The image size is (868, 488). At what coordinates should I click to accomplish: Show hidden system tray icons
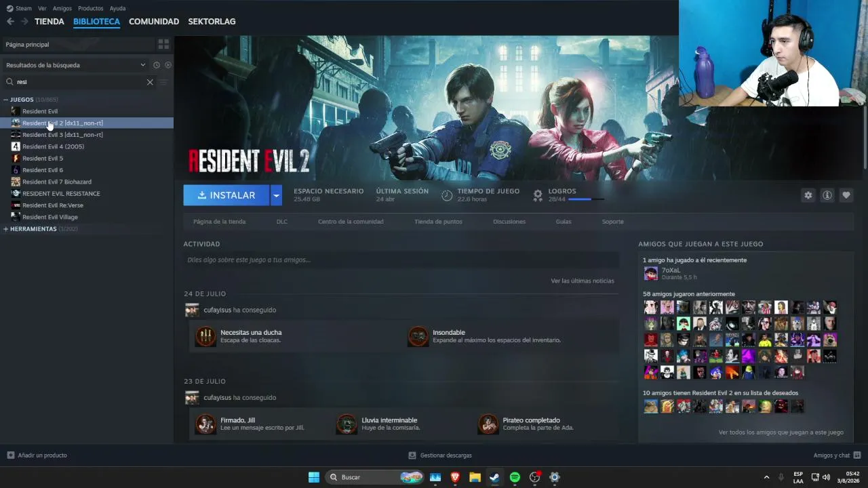[767, 477]
